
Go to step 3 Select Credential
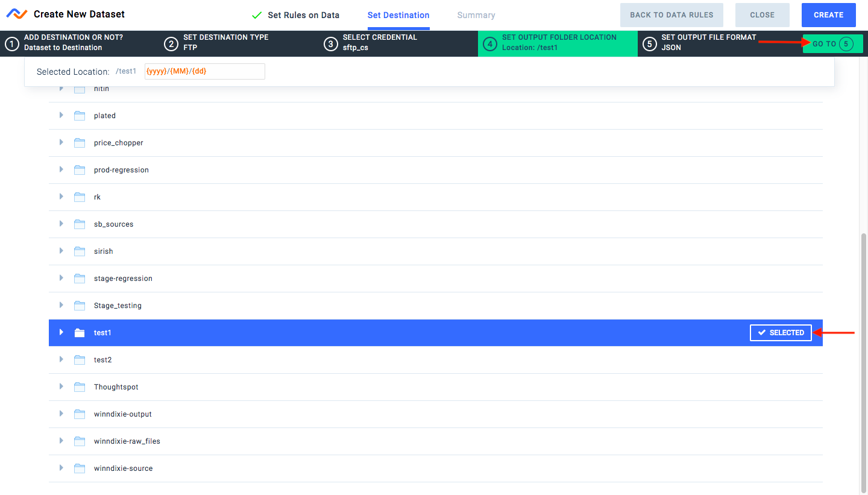click(x=398, y=43)
